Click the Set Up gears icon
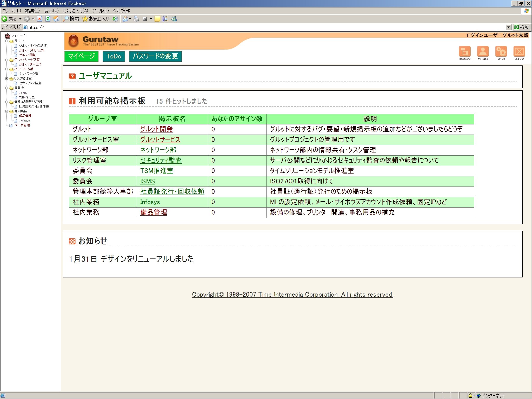This screenshot has height=399, width=532. (501, 51)
